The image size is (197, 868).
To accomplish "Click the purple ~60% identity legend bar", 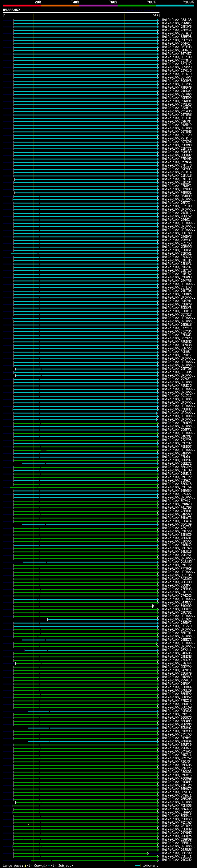I will [99, 6].
